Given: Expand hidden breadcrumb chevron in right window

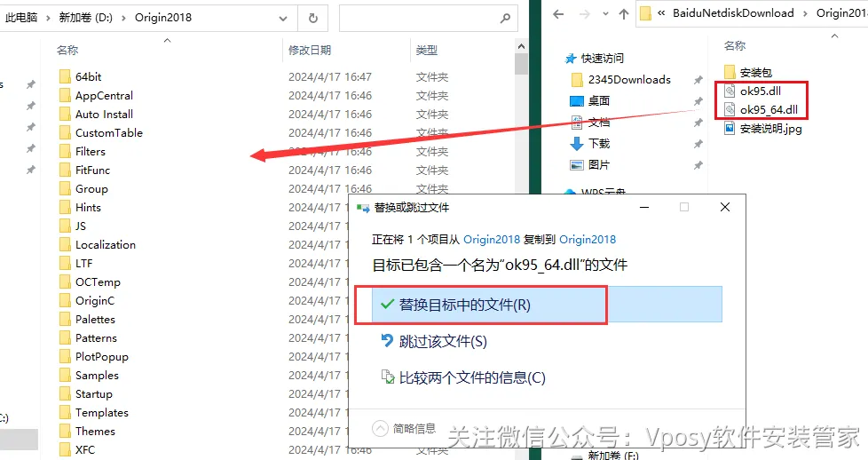Looking at the screenshot, I should pos(661,13).
